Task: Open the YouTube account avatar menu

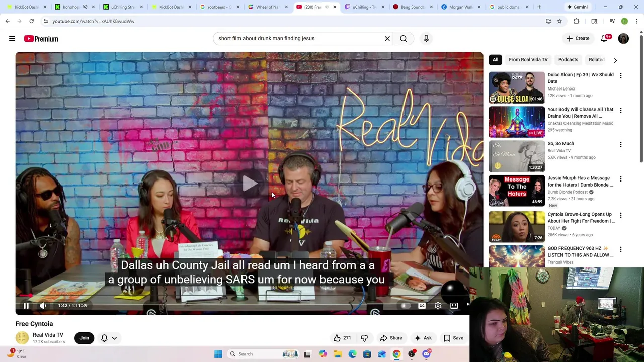Action: pos(623,38)
